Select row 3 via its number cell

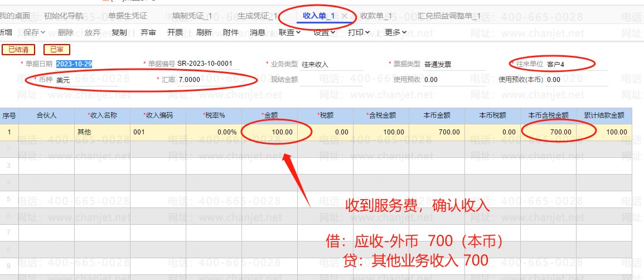coord(9,166)
